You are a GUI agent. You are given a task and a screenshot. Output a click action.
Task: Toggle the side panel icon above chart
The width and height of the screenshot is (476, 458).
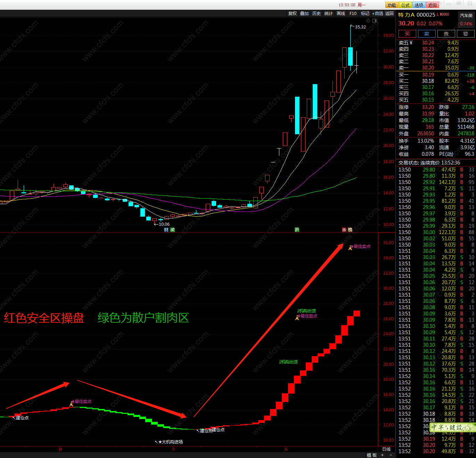(x=375, y=21)
